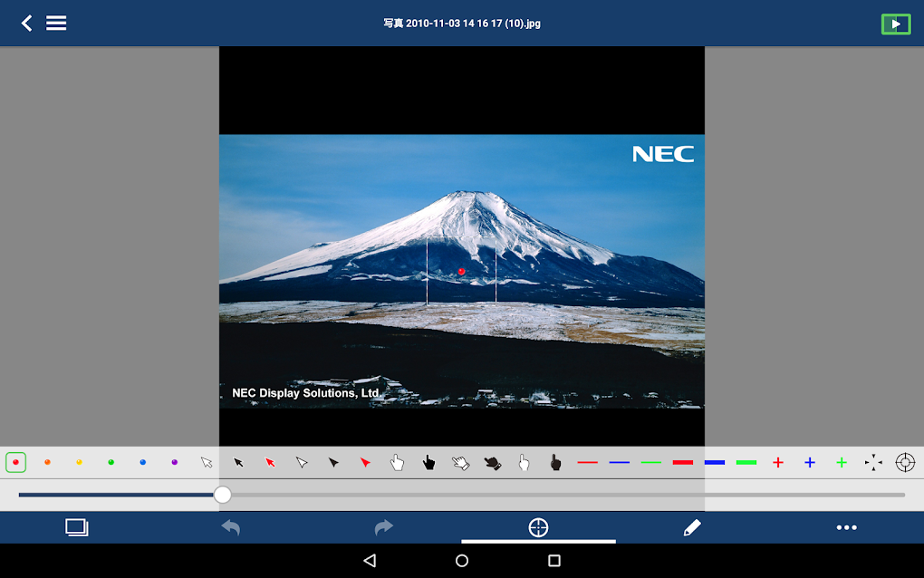This screenshot has width=924, height=578.
Task: Open the slide list view icon
Action: 77,526
